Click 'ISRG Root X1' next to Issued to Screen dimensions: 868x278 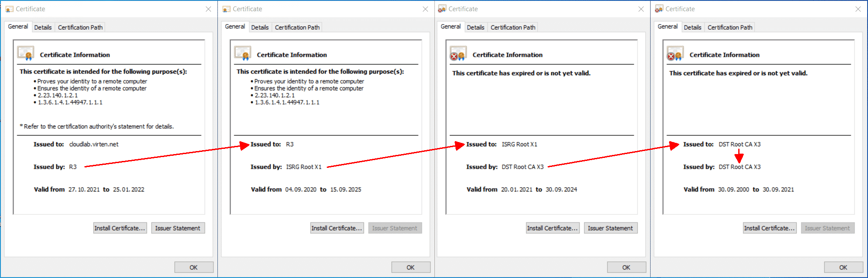(520, 145)
